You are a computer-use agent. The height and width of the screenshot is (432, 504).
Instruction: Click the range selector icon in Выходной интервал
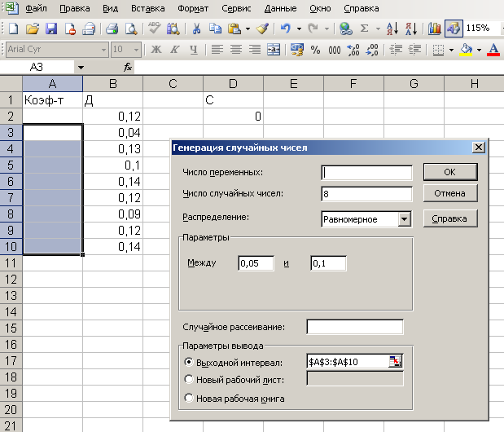[395, 362]
